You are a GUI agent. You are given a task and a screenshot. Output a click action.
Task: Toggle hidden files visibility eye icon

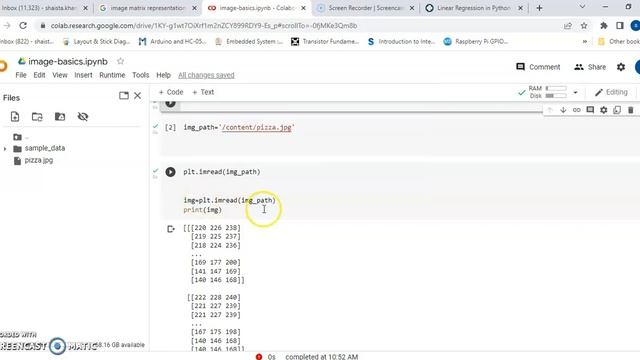pos(83,117)
